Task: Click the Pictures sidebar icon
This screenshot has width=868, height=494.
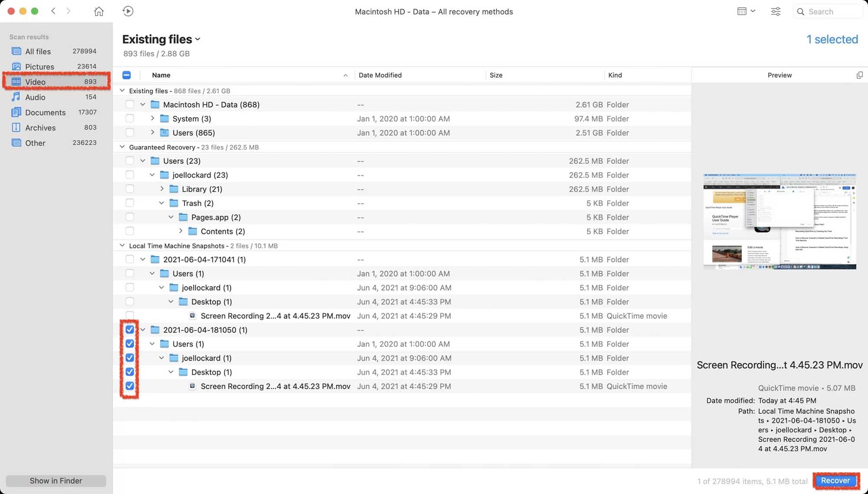Action: [16, 66]
